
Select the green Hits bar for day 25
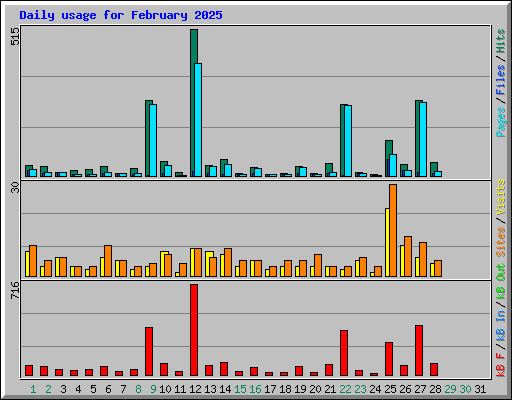click(x=388, y=150)
